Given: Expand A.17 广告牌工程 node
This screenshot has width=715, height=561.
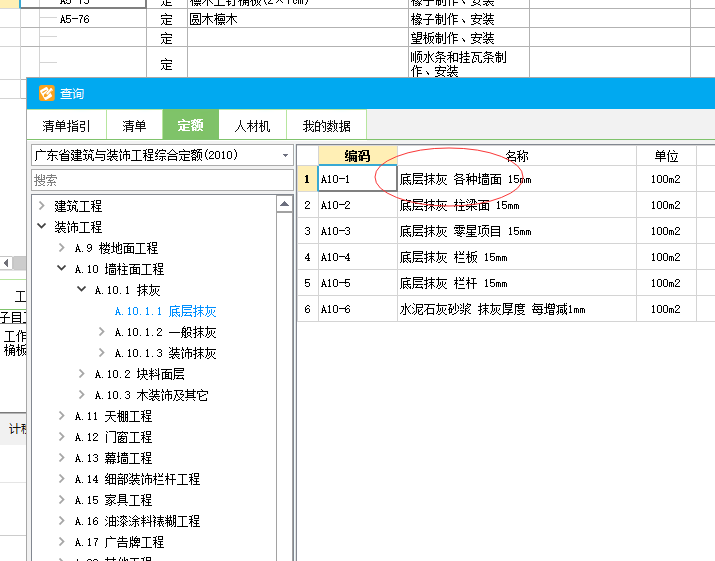Looking at the screenshot, I should (62, 541).
